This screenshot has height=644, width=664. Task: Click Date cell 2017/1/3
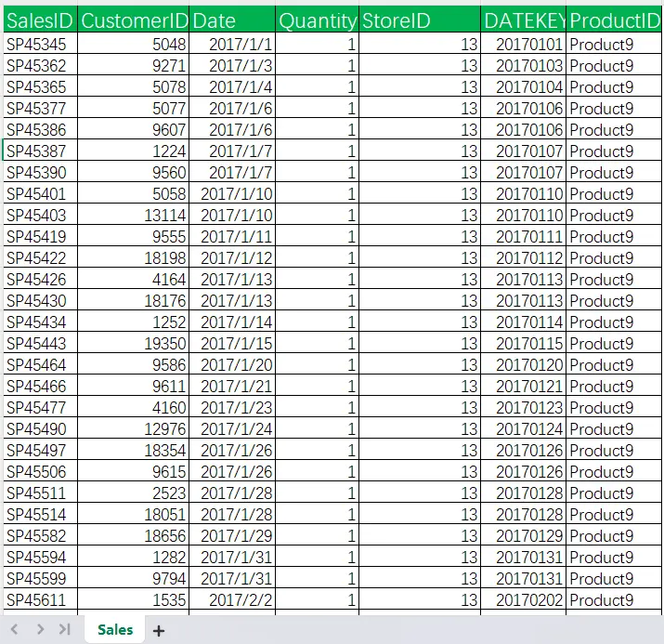232,64
